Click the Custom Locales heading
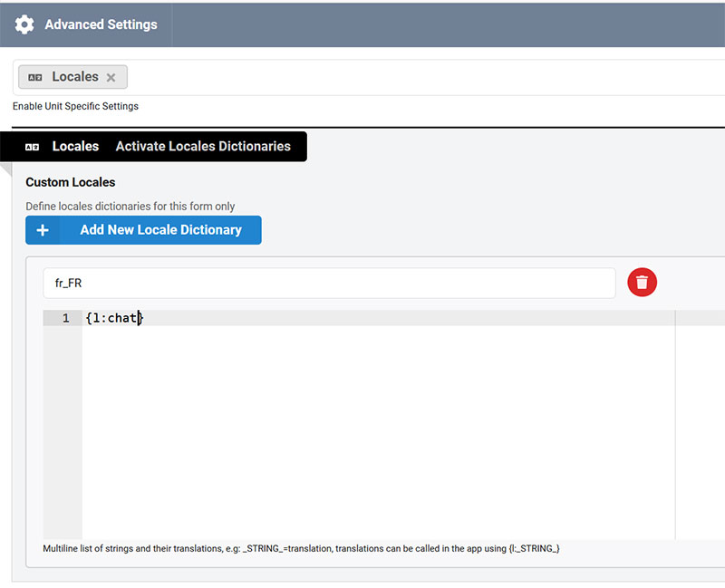The width and height of the screenshot is (725, 588). point(71,182)
